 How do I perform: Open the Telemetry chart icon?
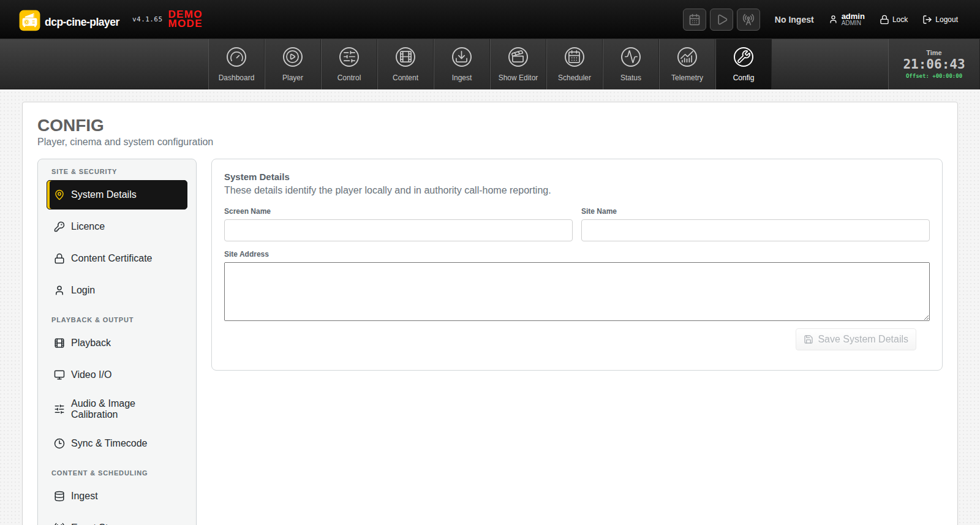tap(687, 57)
